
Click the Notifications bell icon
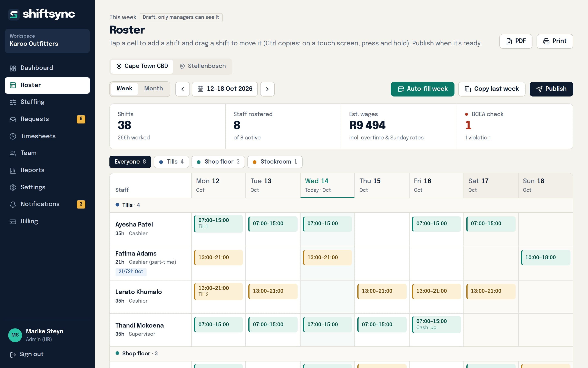pos(13,204)
